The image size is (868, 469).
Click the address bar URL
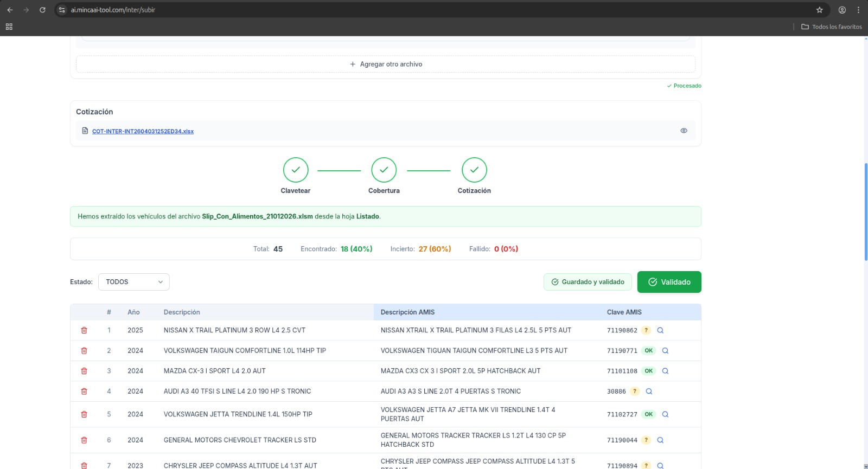pos(113,10)
